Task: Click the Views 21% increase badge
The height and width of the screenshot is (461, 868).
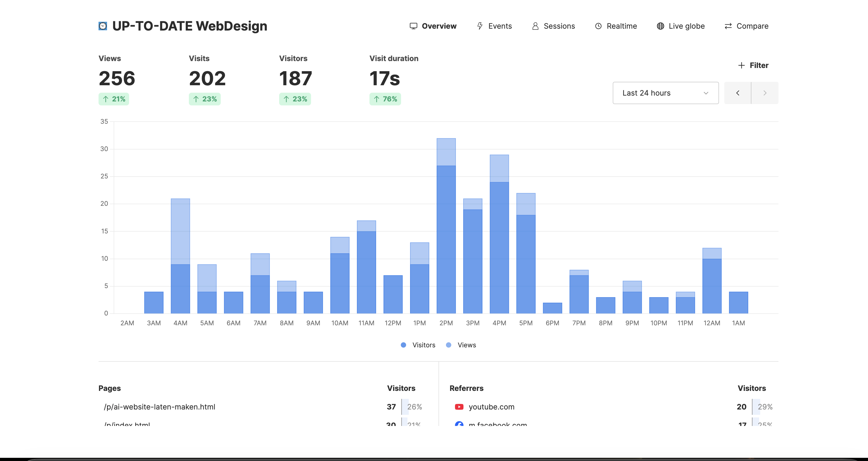Action: click(114, 99)
